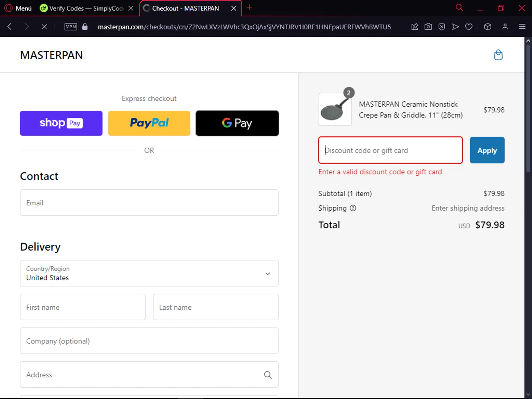Click the Delivery section heading
Screen dimensions: 532x399
coord(40,247)
